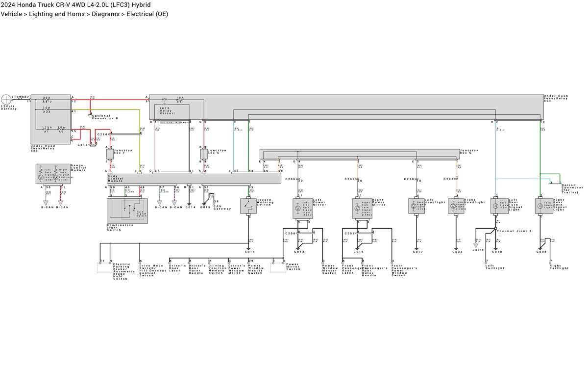Click the Driver's Door Outer Handle label

tap(196, 269)
